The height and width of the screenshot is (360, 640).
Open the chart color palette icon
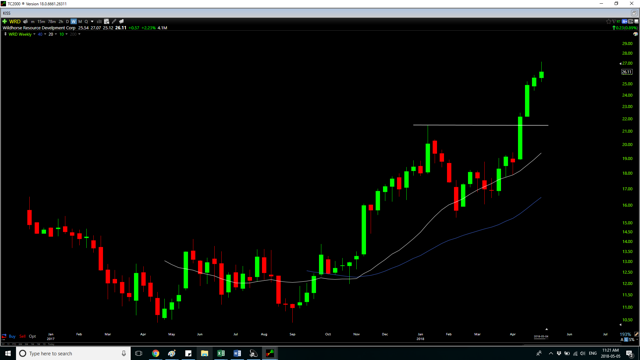coord(635,34)
